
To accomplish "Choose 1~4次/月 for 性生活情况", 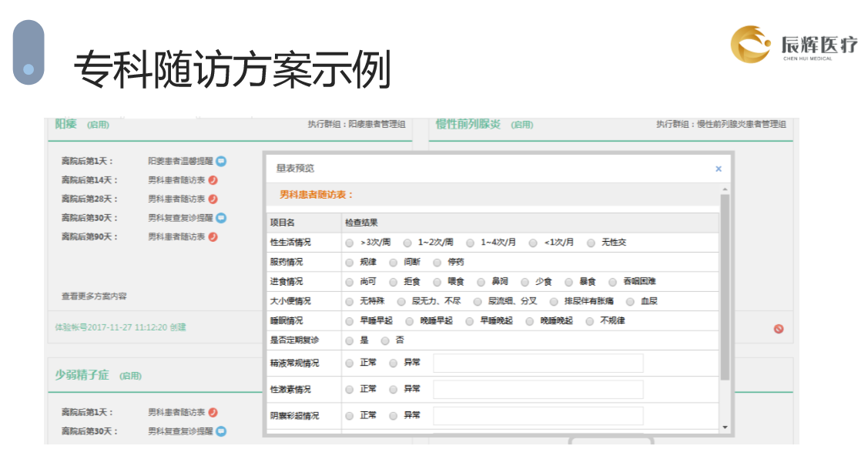I will [470, 243].
